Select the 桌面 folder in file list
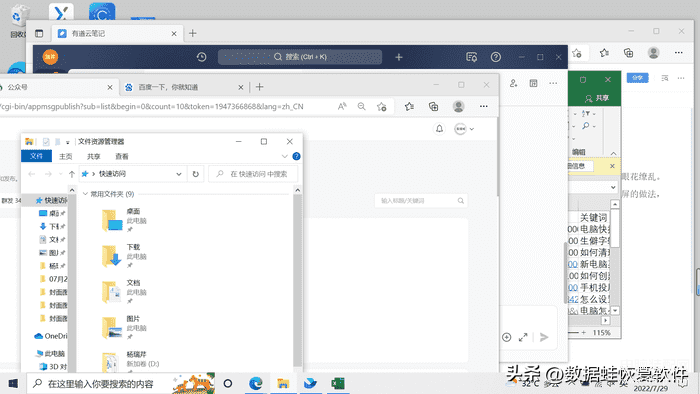This screenshot has width=700, height=394. [125, 220]
